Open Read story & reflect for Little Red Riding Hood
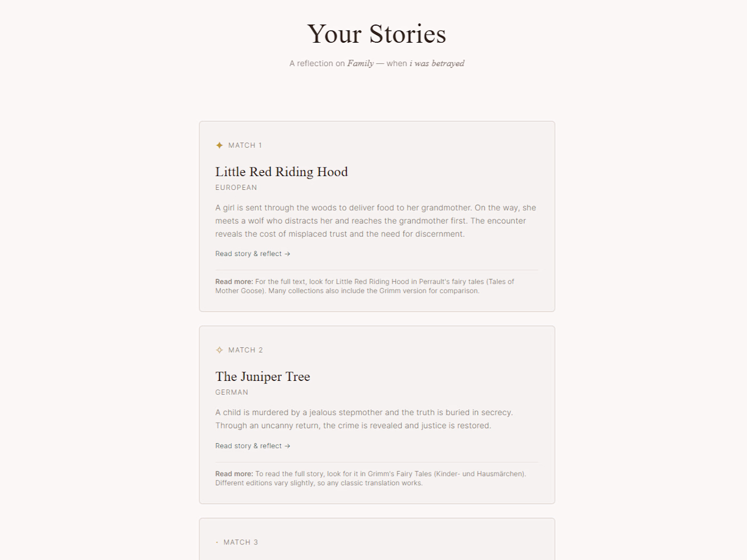 [x=249, y=254]
